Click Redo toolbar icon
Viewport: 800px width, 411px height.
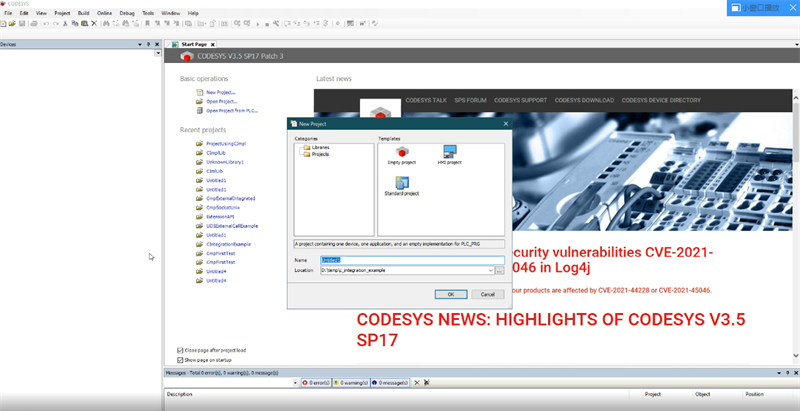coord(56,23)
